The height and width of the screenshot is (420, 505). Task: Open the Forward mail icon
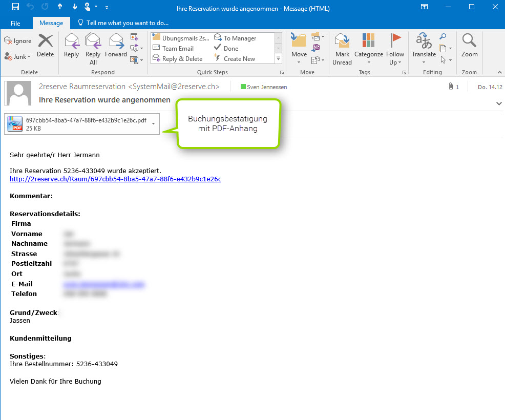click(116, 46)
